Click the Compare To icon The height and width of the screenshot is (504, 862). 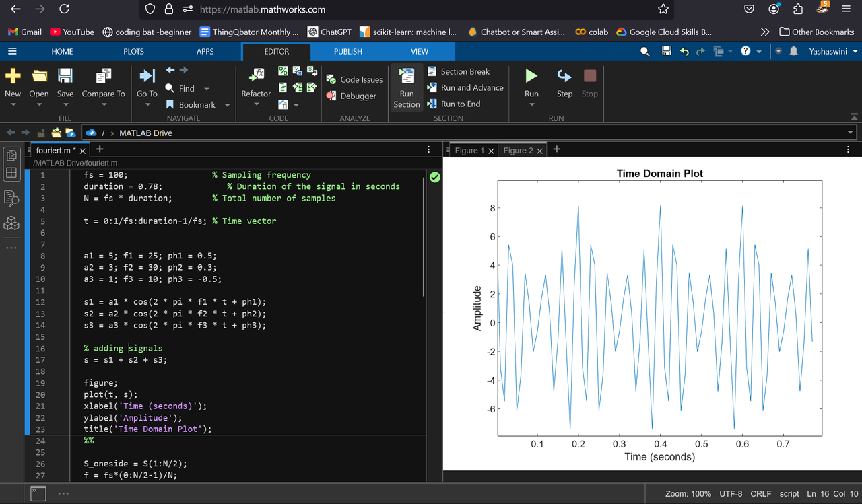pyautogui.click(x=103, y=75)
